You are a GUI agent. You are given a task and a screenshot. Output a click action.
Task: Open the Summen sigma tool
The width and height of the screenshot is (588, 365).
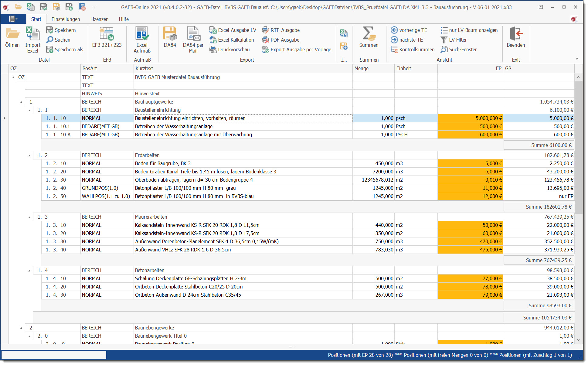(369, 37)
